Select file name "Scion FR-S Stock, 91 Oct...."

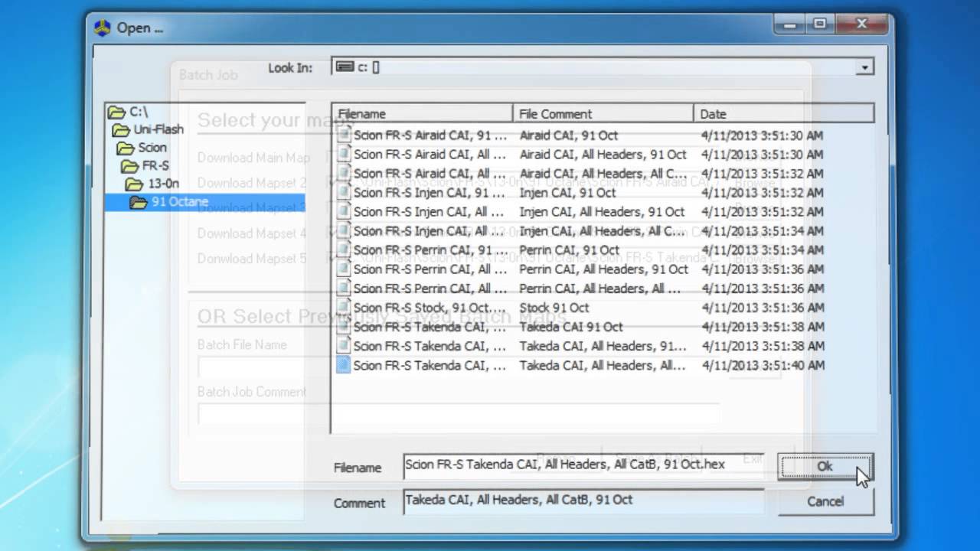point(430,308)
